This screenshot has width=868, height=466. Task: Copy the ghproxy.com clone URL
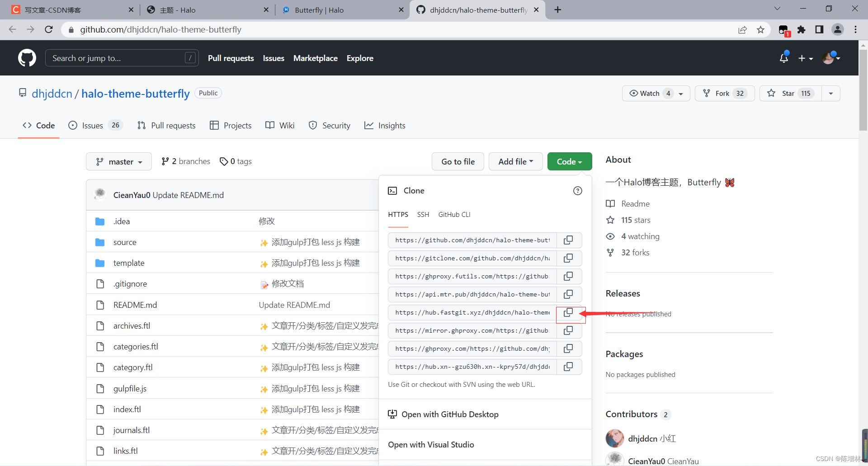[x=569, y=348]
